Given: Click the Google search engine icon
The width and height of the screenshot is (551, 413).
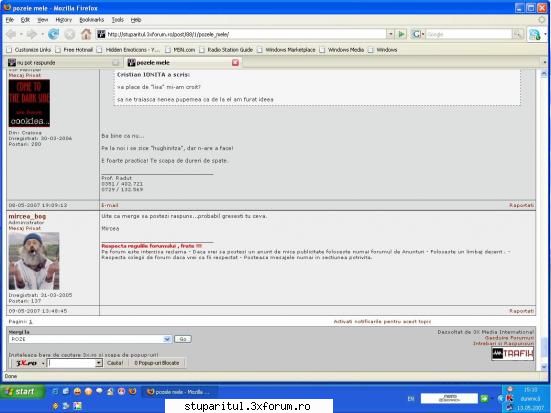Looking at the screenshot, I should pyautogui.click(x=417, y=34).
